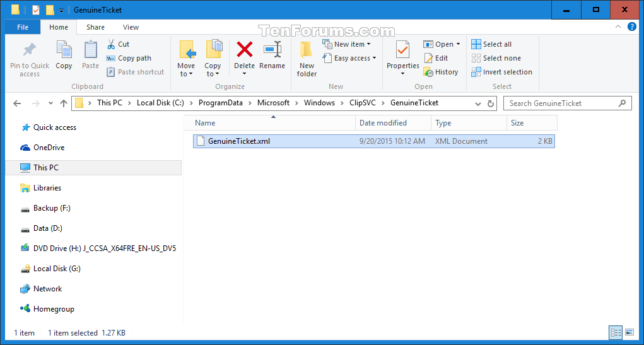Click Select none
This screenshot has height=345, width=644.
coord(496,58)
